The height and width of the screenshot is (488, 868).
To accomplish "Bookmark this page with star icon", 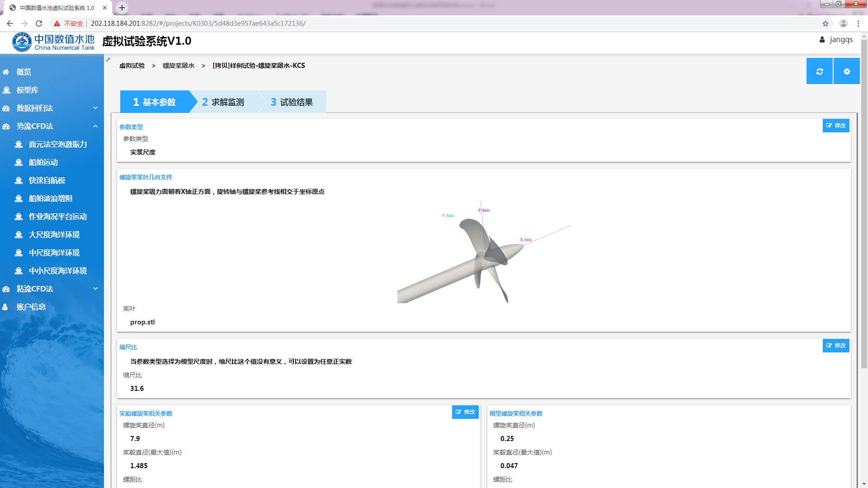I will 826,23.
